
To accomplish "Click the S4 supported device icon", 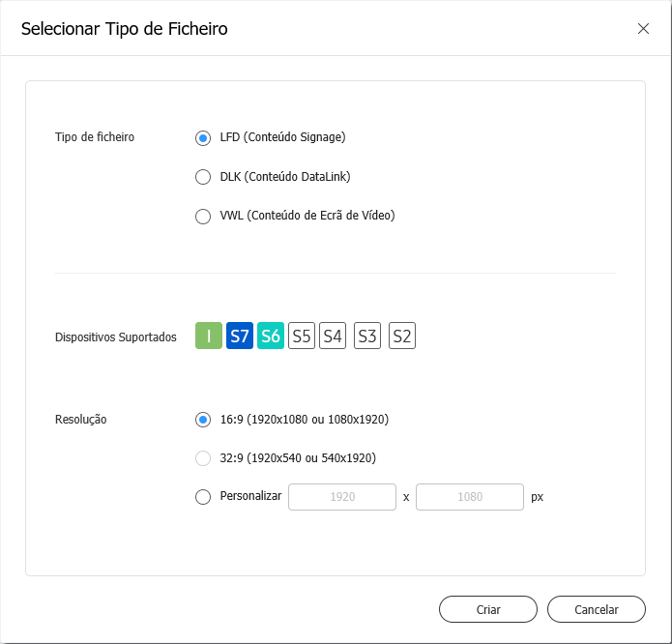I will [x=333, y=336].
